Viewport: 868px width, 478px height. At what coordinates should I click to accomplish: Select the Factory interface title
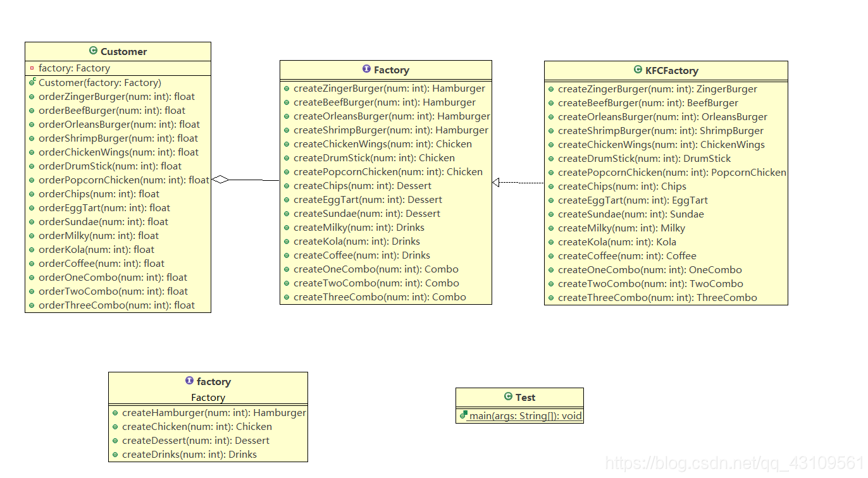tap(392, 70)
